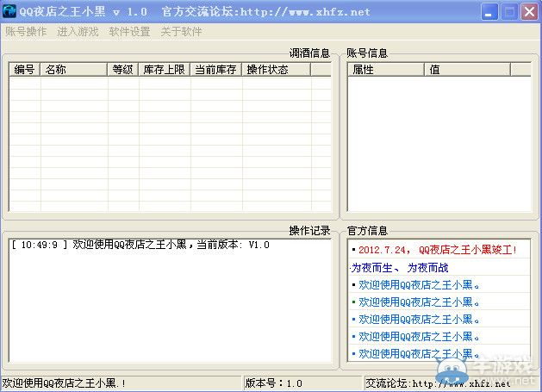Open the 软件设置 menu
Screen dimensions: 542x392
129,32
